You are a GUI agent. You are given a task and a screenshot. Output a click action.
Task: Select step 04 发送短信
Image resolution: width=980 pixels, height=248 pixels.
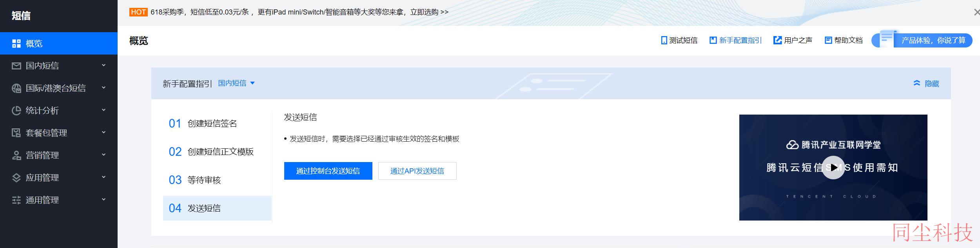[217, 208]
